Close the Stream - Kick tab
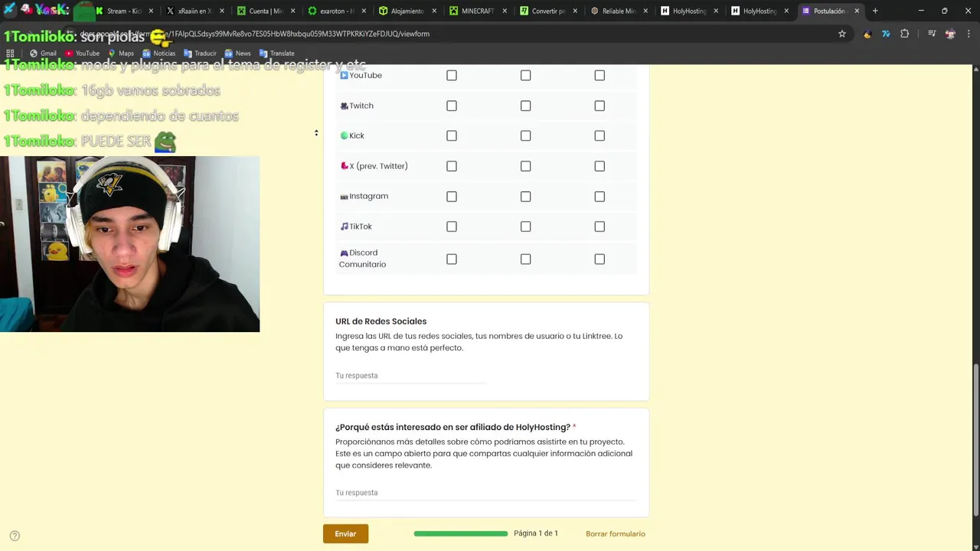980x551 pixels. (x=151, y=11)
